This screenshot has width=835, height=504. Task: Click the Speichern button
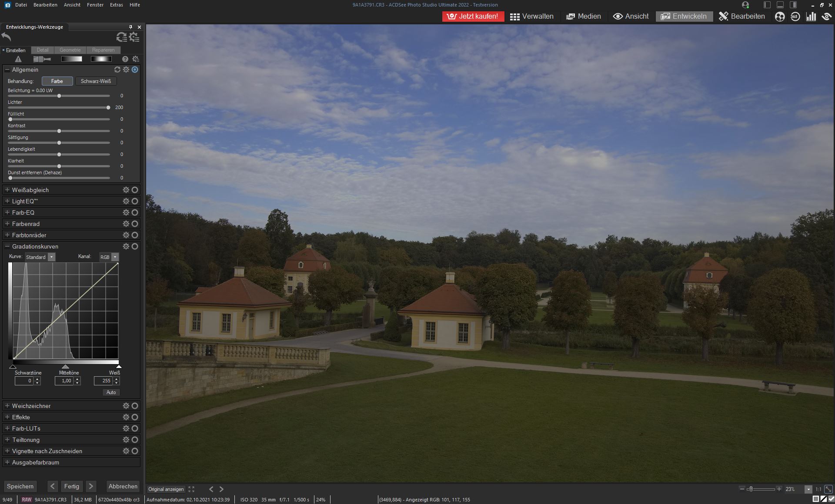point(20,486)
